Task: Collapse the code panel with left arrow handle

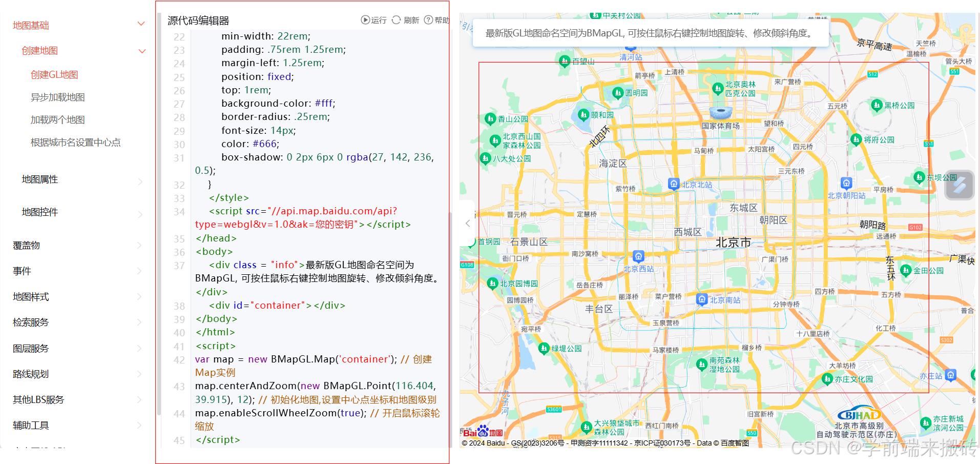Action: coord(467,224)
